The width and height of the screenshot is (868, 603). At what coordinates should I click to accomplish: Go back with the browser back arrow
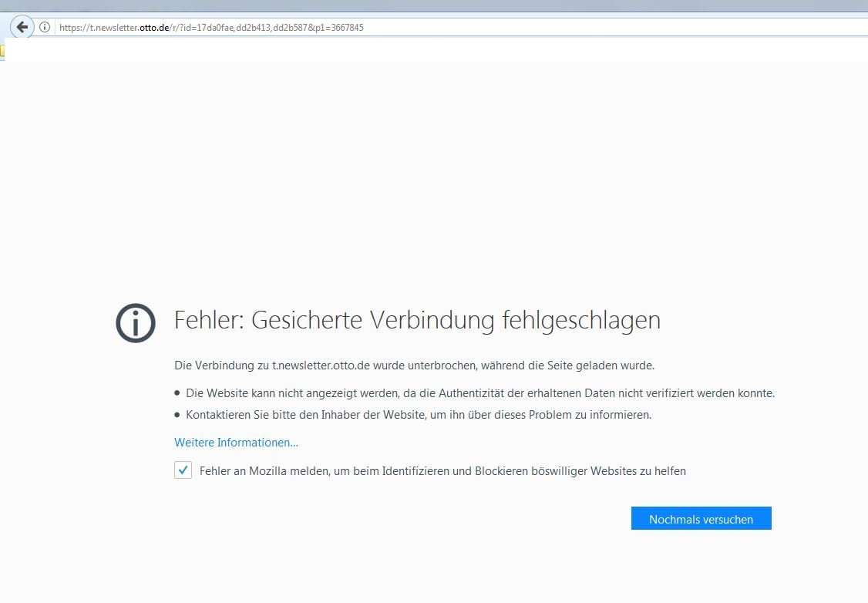(x=22, y=27)
